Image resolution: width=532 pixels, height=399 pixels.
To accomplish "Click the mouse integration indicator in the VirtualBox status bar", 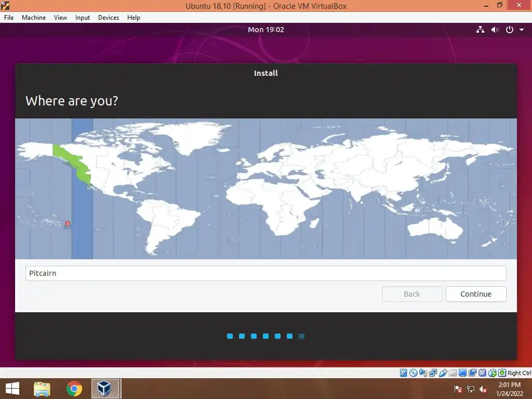I will tap(493, 373).
